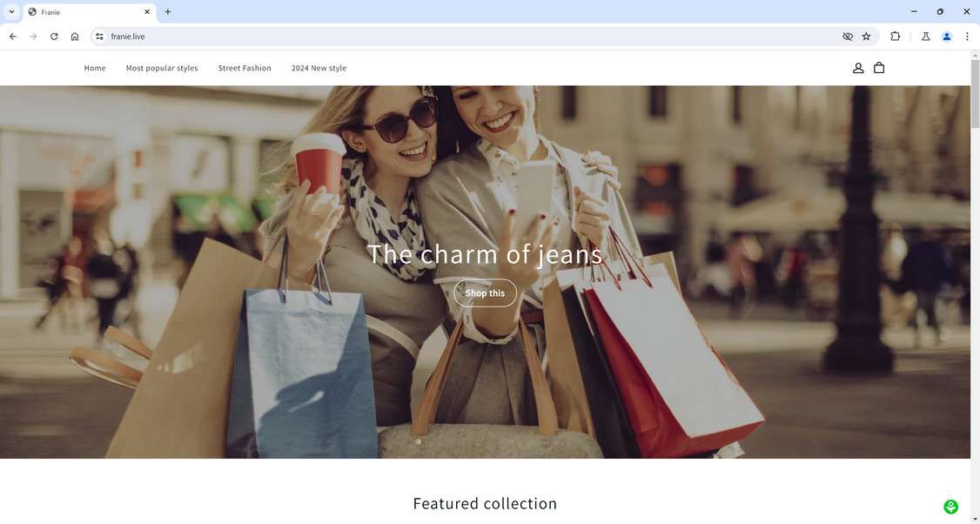Navigate to Home link
This screenshot has width=980, height=524.
click(x=95, y=68)
